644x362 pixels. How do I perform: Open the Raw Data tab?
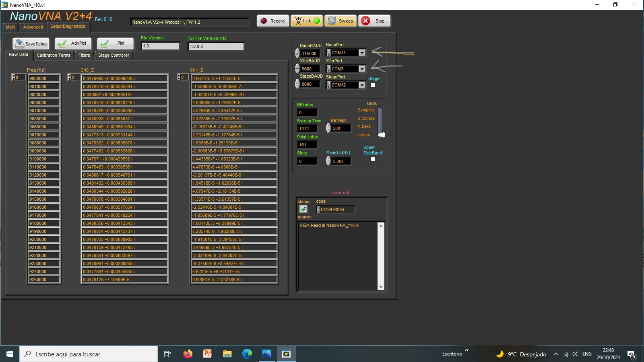[19, 55]
